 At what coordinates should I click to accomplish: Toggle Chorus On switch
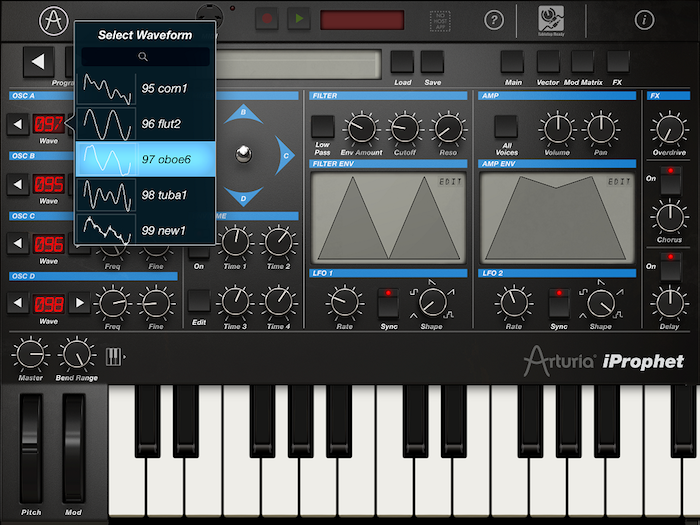click(671, 181)
